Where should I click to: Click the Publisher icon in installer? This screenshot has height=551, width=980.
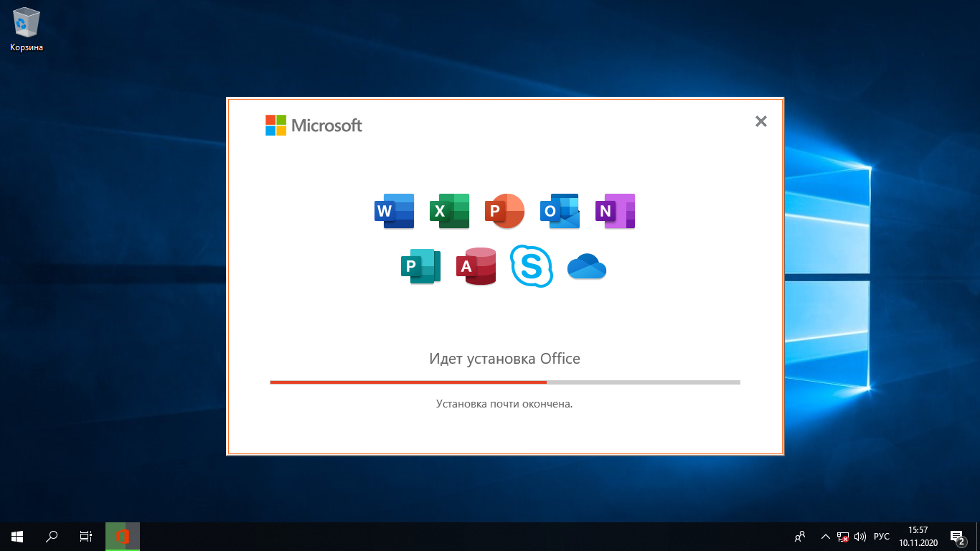click(x=420, y=267)
